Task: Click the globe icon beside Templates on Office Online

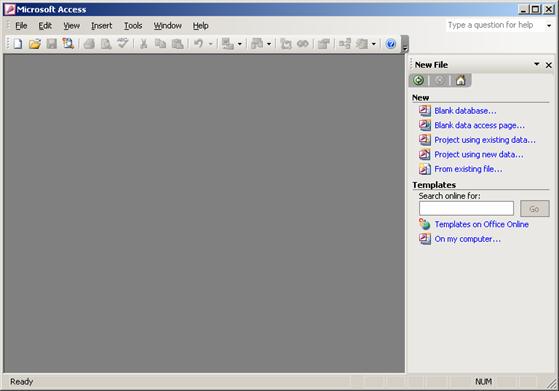Action: click(x=424, y=224)
